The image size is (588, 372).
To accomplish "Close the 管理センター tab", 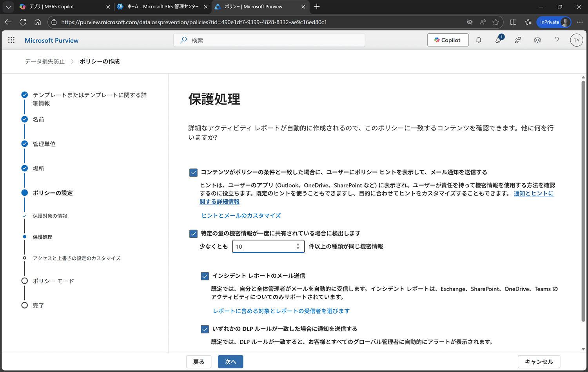I will tap(206, 7).
